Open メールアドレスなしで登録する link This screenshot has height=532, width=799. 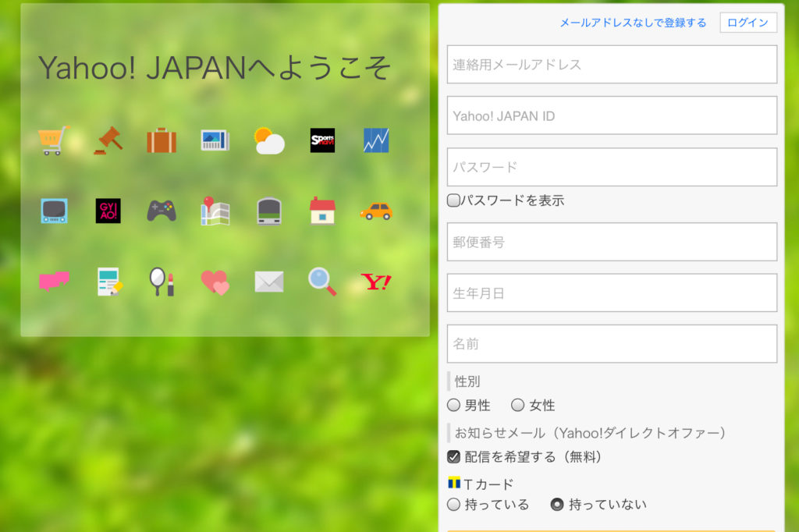pyautogui.click(x=634, y=23)
